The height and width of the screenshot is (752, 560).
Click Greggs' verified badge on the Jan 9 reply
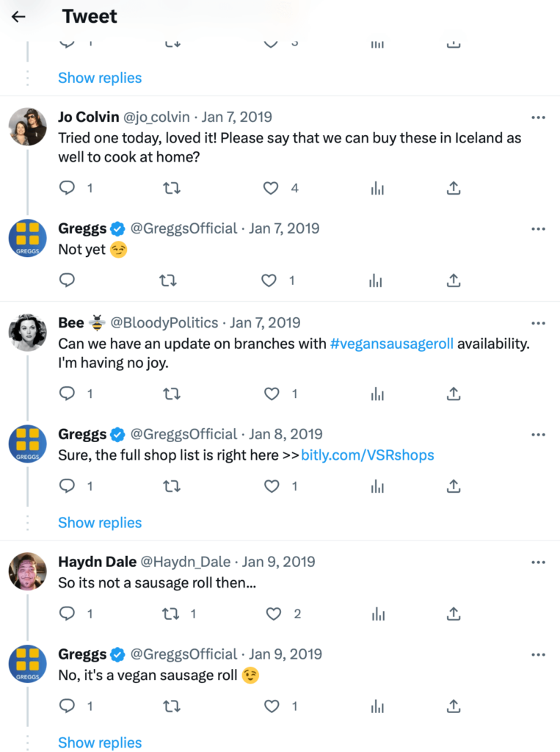click(117, 654)
